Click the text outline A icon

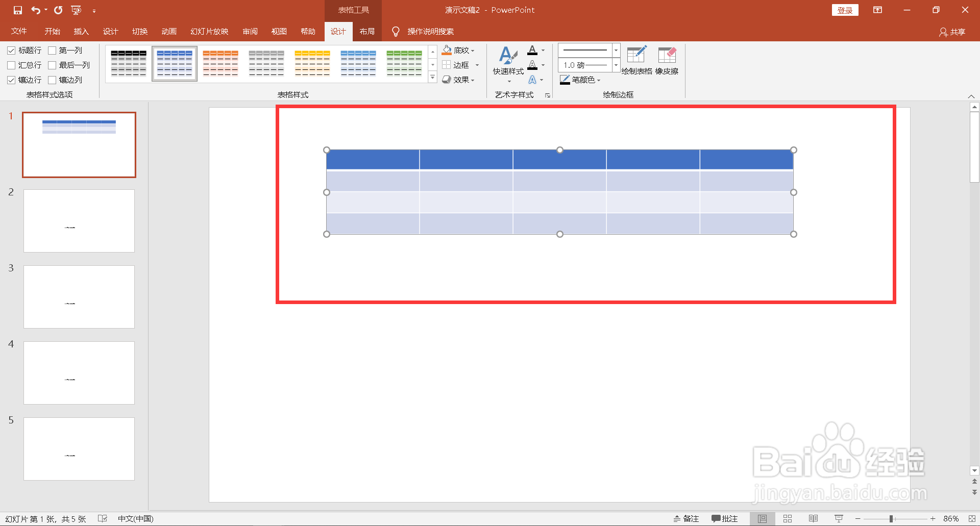pos(532,65)
